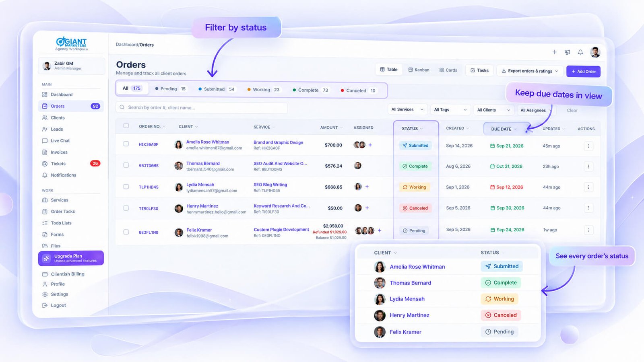644x362 pixels.
Task: Switch to Kanban view
Action: click(x=419, y=70)
